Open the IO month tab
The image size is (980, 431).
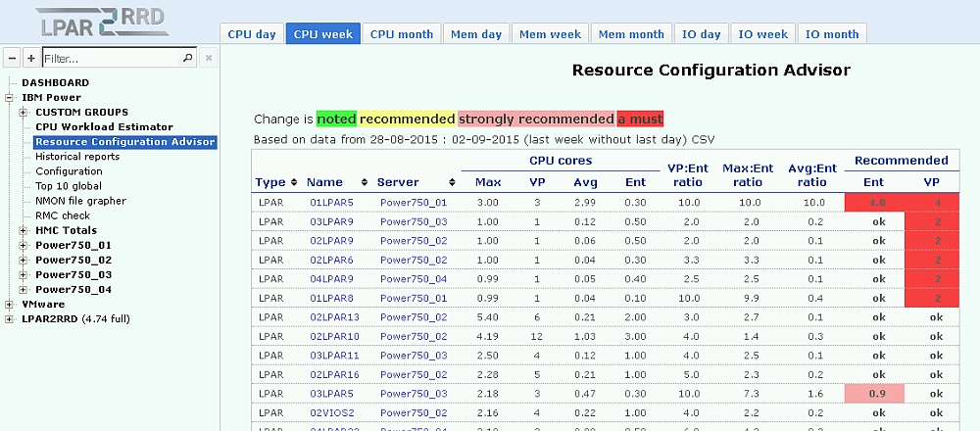point(832,34)
